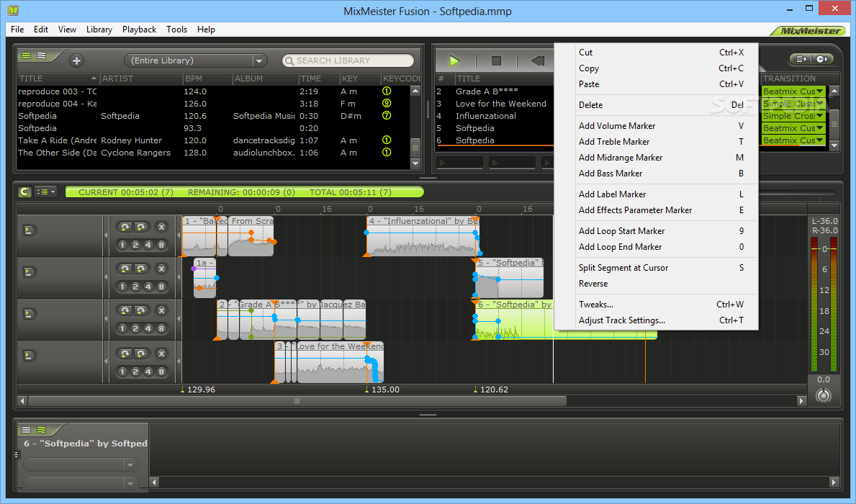Click the timeline horizontal scrollbar thumb
This screenshot has height=504, width=856.
(x=297, y=401)
